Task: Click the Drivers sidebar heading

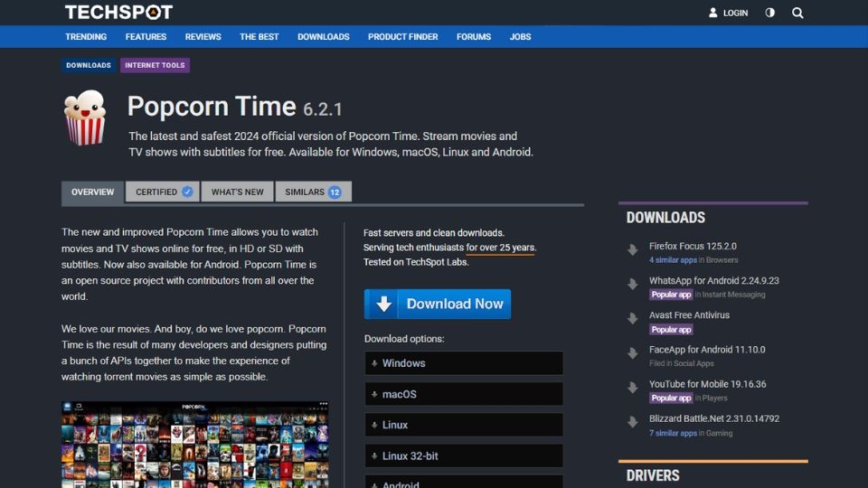Action: (653, 475)
